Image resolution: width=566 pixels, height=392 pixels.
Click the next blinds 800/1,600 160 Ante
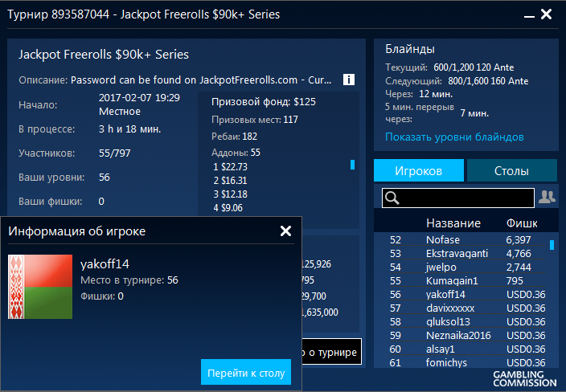coord(488,81)
